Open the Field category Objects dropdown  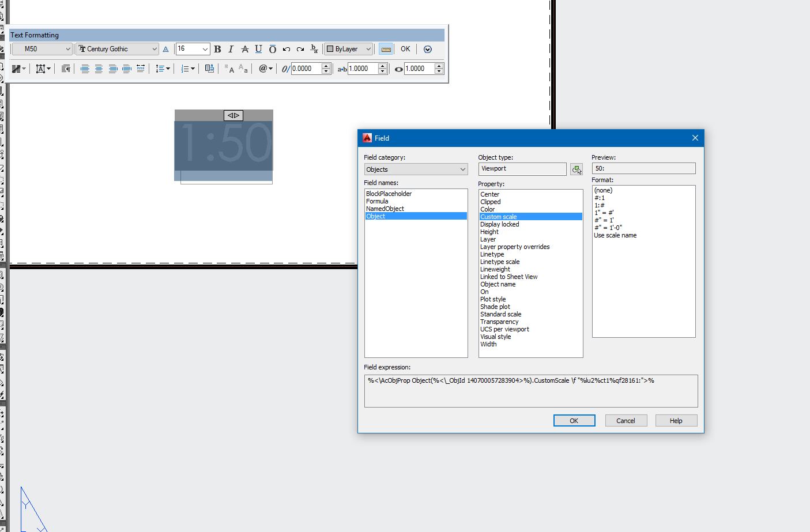(416, 169)
